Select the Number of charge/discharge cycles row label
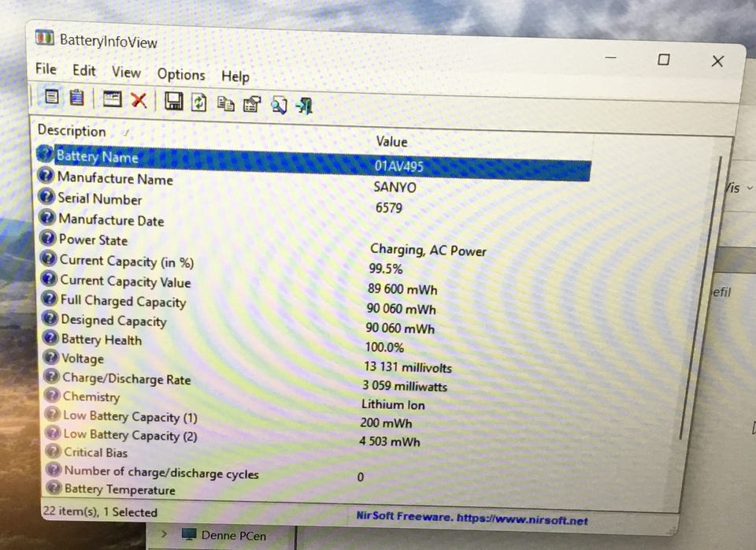The height and width of the screenshot is (550, 756). (x=161, y=472)
